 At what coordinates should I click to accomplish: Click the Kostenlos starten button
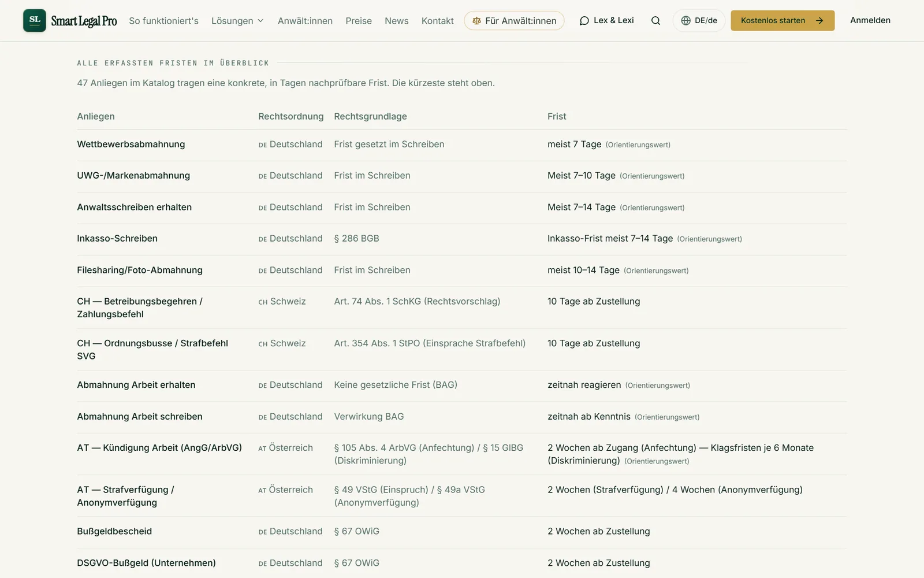[x=783, y=21]
